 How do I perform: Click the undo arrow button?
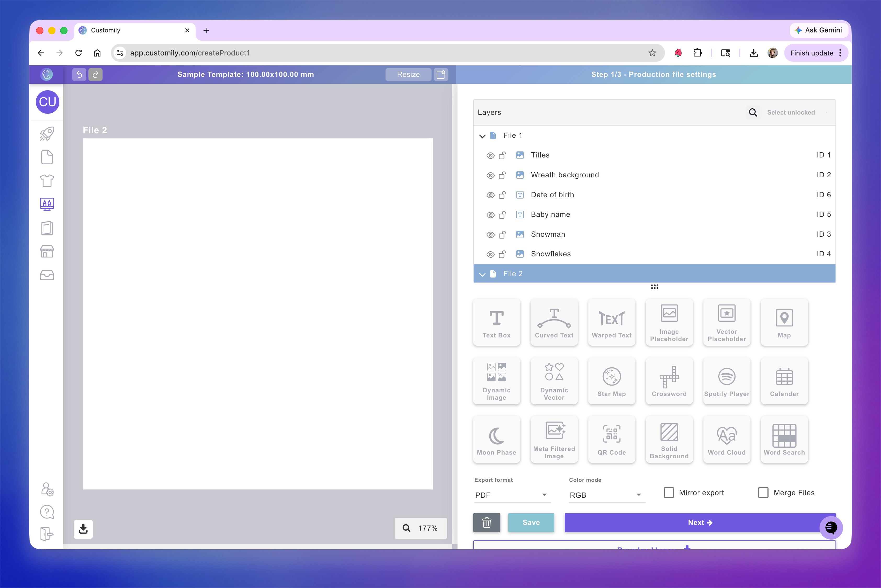(x=79, y=74)
